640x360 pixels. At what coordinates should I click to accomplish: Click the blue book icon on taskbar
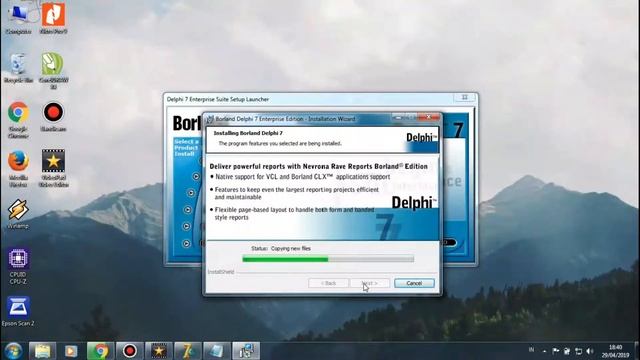tap(217, 351)
